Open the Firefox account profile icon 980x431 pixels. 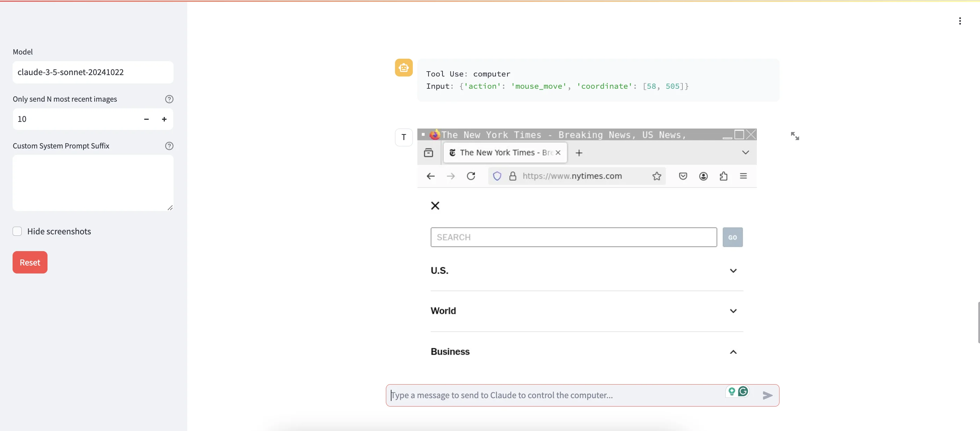703,176
